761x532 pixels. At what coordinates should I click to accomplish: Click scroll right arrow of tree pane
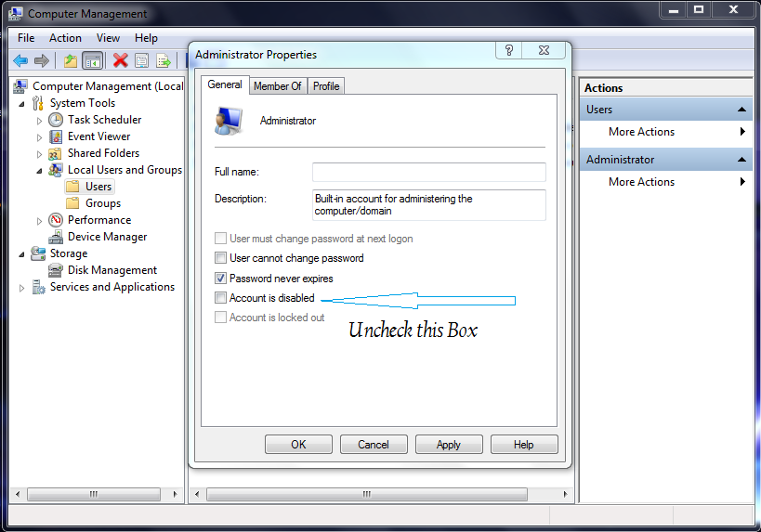(x=176, y=494)
